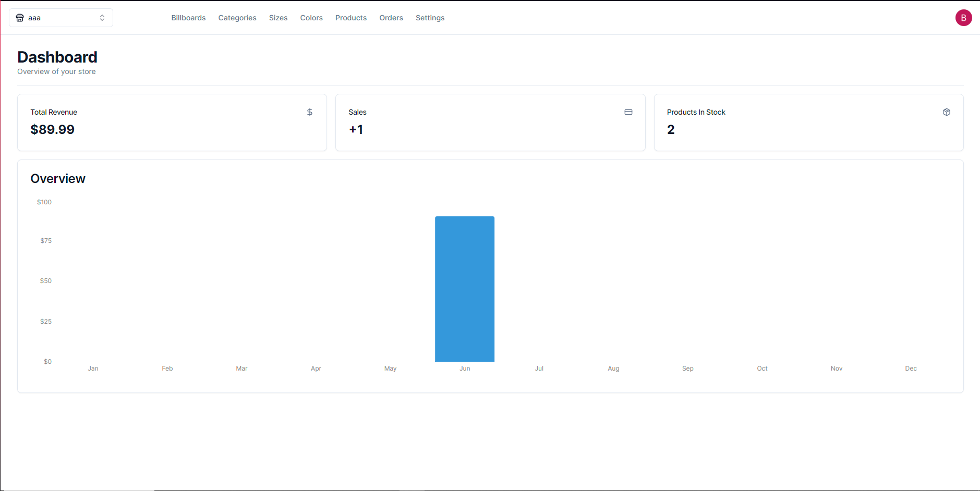Click the package icon on Products In Stock card
The height and width of the screenshot is (491, 980).
point(947,112)
